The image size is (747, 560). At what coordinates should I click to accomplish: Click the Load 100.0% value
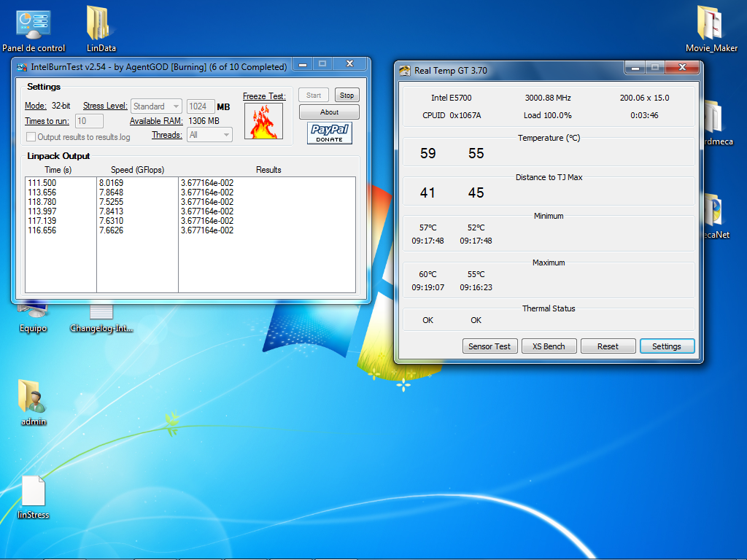pos(547,115)
